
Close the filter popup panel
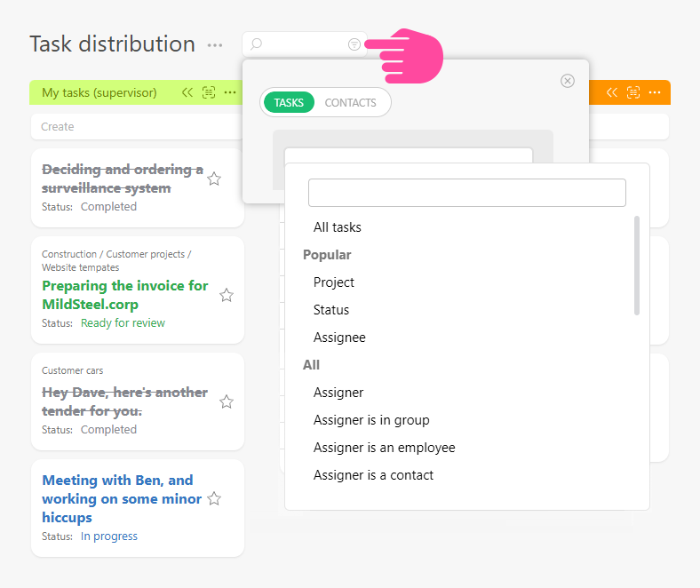coord(568,81)
